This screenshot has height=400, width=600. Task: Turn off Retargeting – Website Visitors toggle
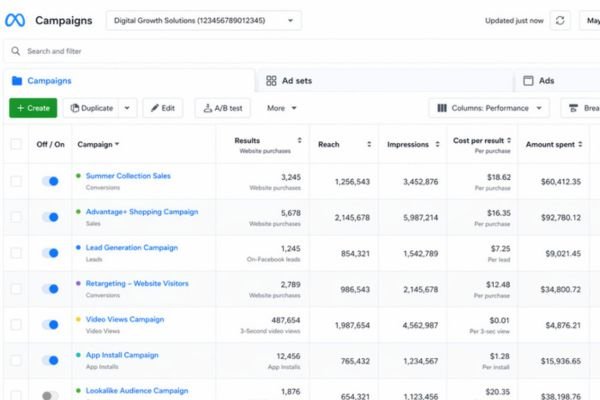click(x=50, y=289)
